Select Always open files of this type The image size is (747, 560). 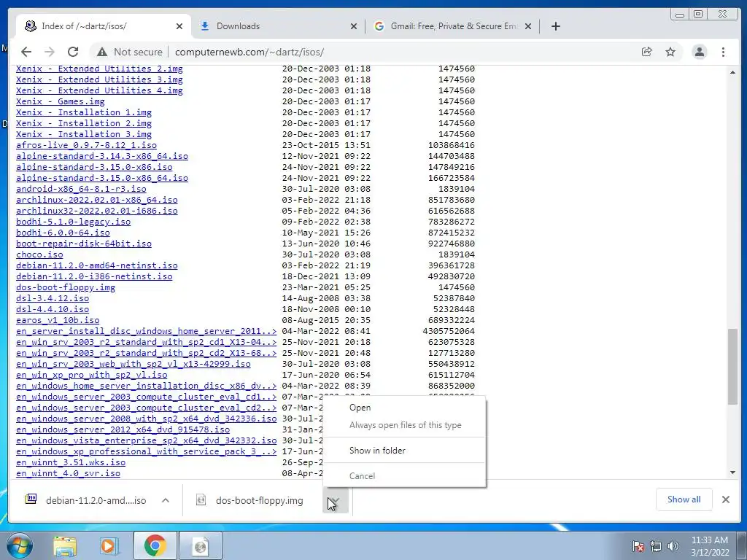[404, 425]
